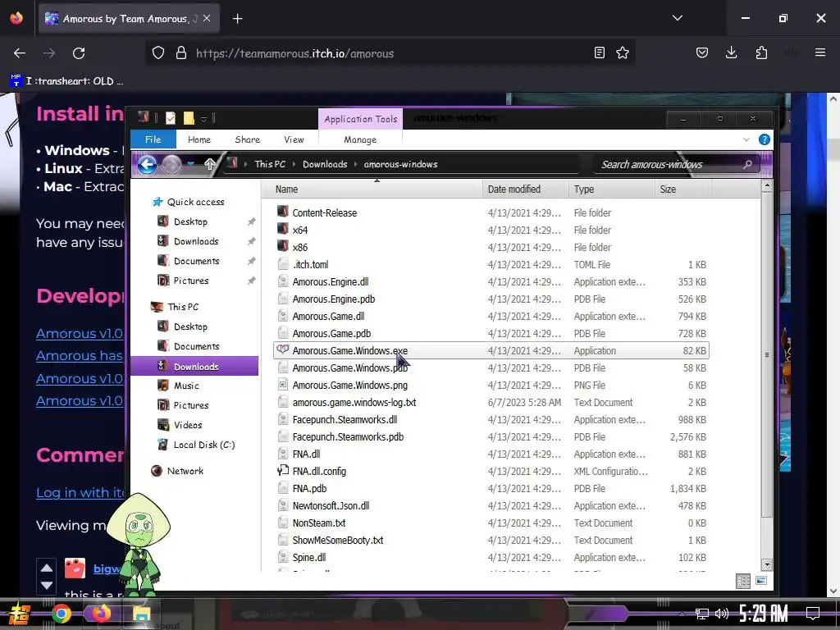This screenshot has width=840, height=630.
Task: Select Amorous.Game.Windows.exe application icon
Action: 283,349
